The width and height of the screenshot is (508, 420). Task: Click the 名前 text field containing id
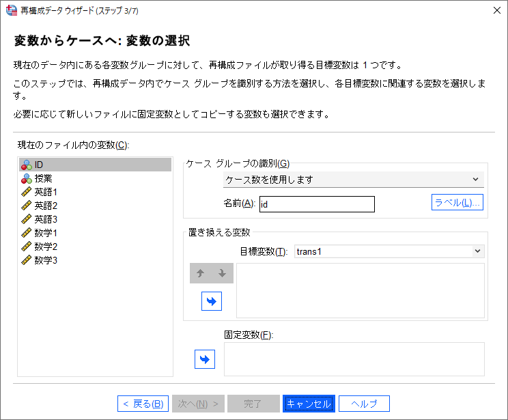click(x=317, y=204)
